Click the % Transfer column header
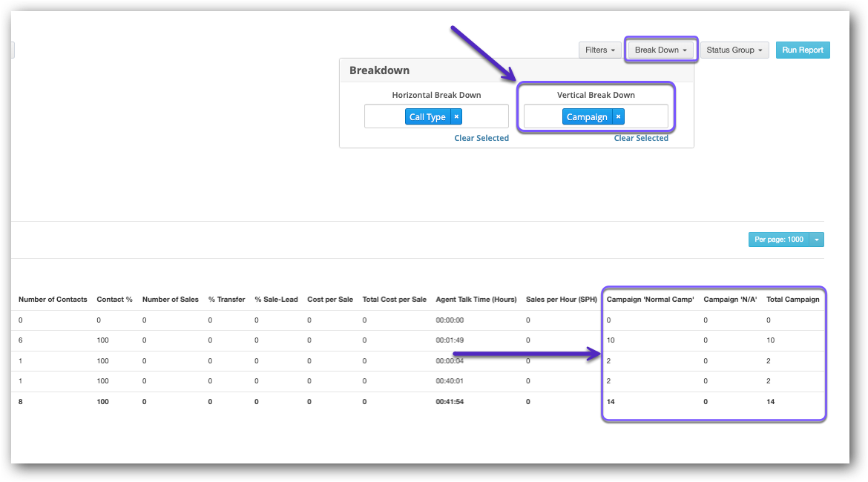Screen dimensions: 868x482 point(226,300)
